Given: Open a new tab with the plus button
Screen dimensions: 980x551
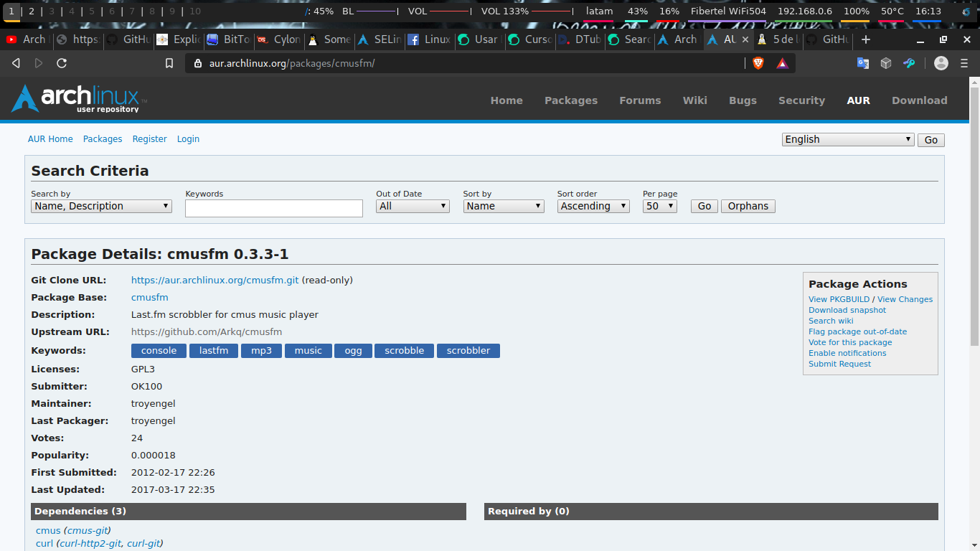Looking at the screenshot, I should (866, 39).
